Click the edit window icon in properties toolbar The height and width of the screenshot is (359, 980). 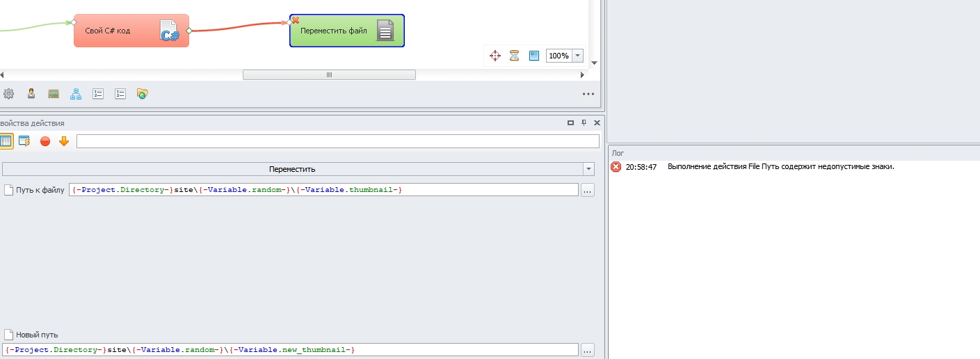[x=24, y=141]
